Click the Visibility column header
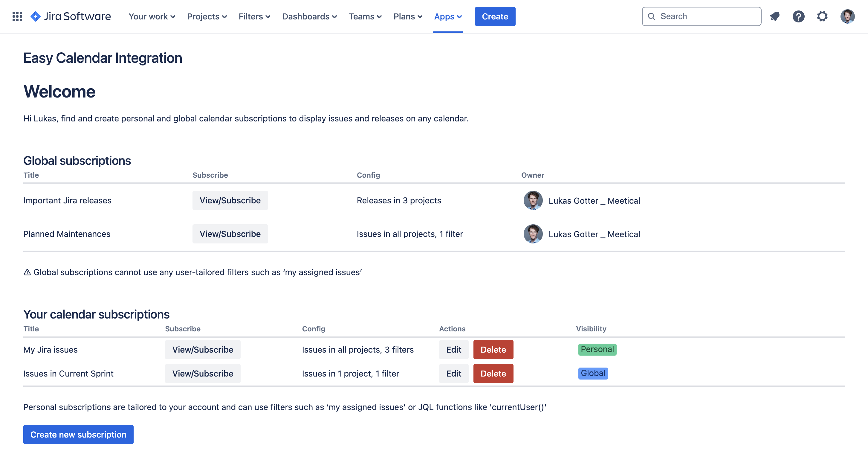Viewport: 868px width, 454px height. point(591,329)
